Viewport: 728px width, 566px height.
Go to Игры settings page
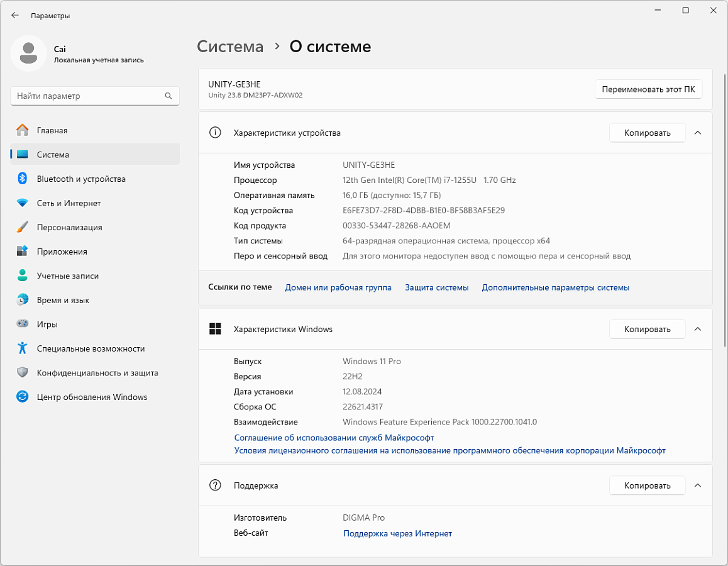[95, 324]
